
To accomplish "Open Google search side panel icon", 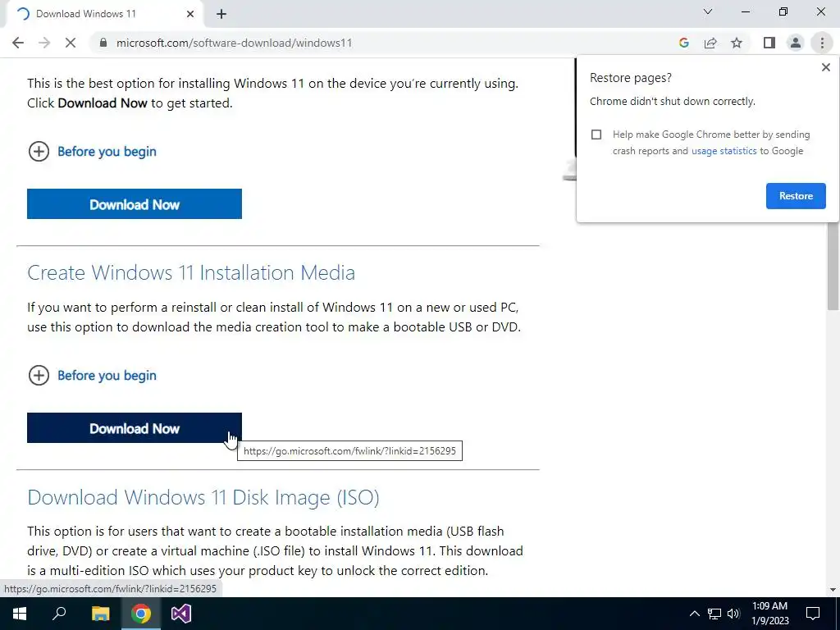I will [x=683, y=43].
